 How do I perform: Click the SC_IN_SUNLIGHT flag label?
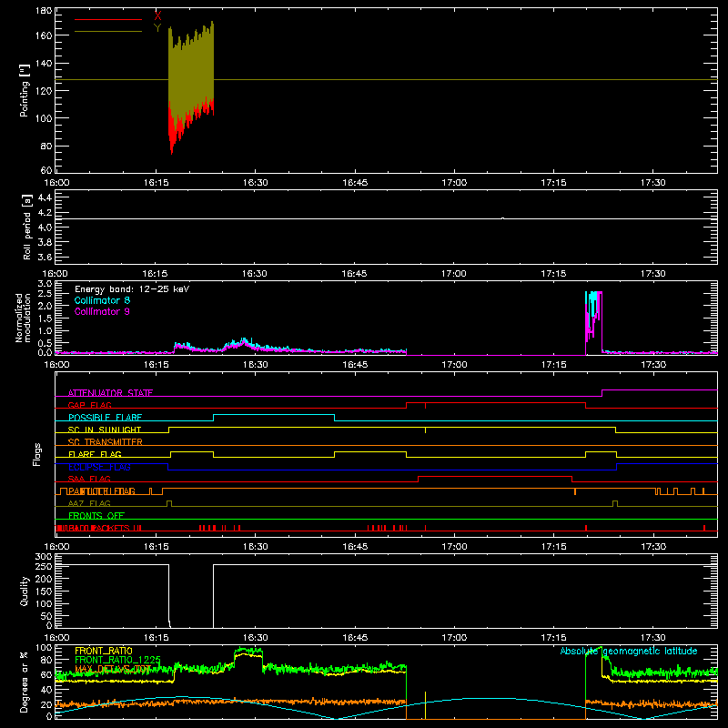(x=105, y=430)
